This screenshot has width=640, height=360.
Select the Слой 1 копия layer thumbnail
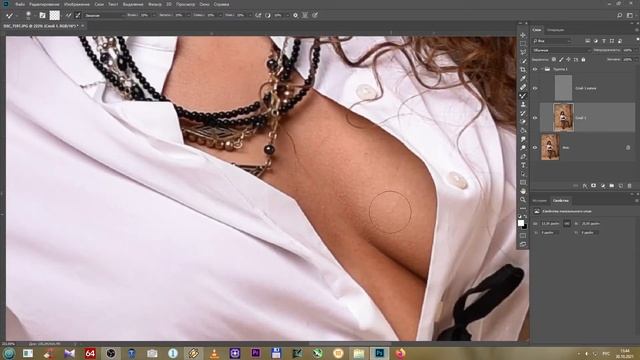563,88
